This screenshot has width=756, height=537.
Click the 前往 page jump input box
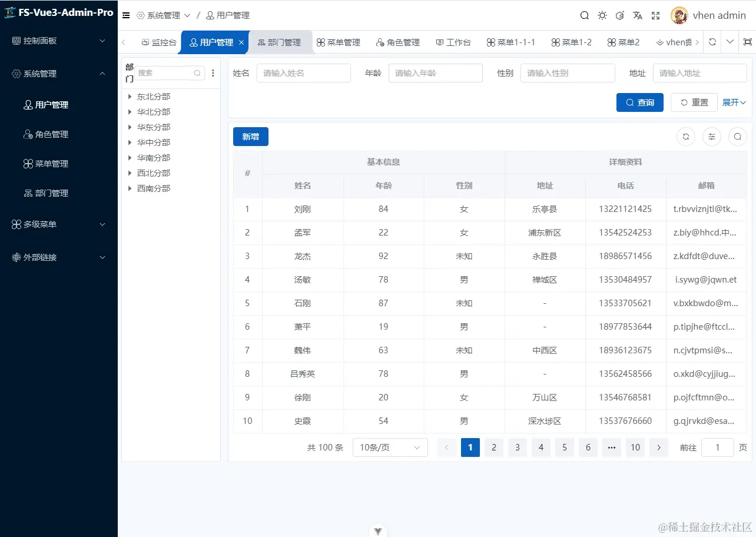tap(718, 447)
